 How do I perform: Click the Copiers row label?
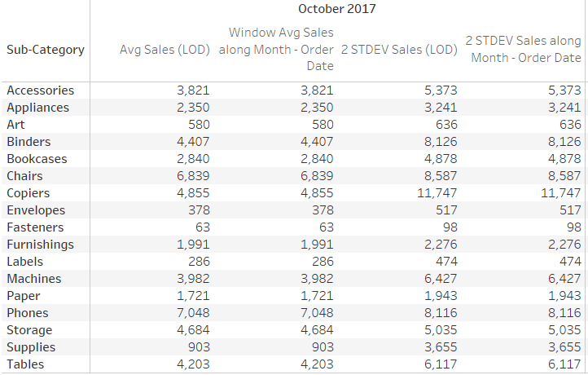(29, 193)
